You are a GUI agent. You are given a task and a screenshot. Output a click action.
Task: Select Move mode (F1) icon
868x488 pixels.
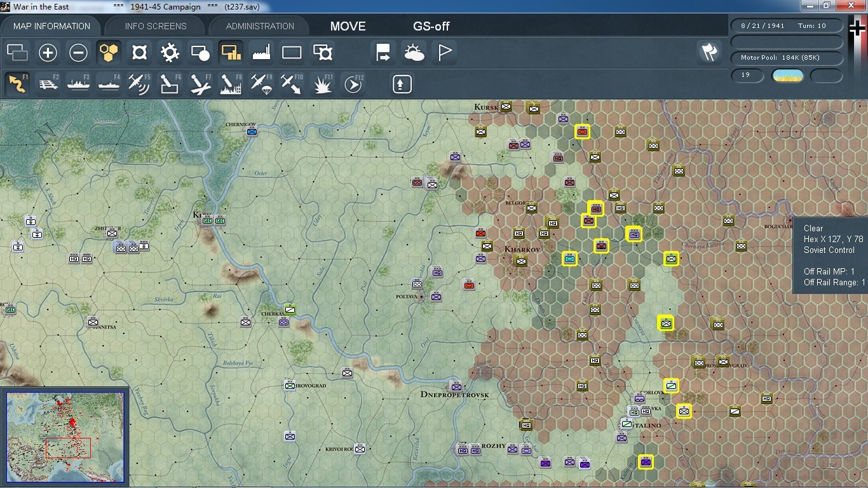[x=17, y=83]
